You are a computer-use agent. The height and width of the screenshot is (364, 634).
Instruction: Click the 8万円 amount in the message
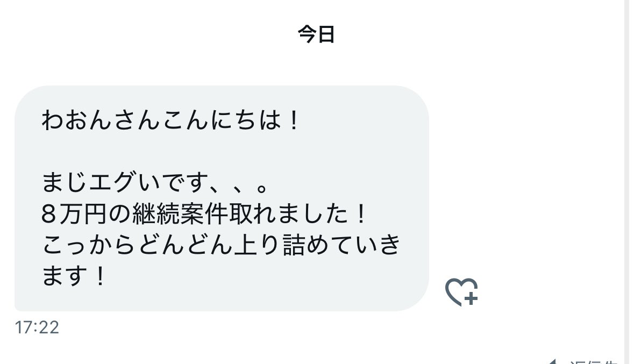point(74,213)
